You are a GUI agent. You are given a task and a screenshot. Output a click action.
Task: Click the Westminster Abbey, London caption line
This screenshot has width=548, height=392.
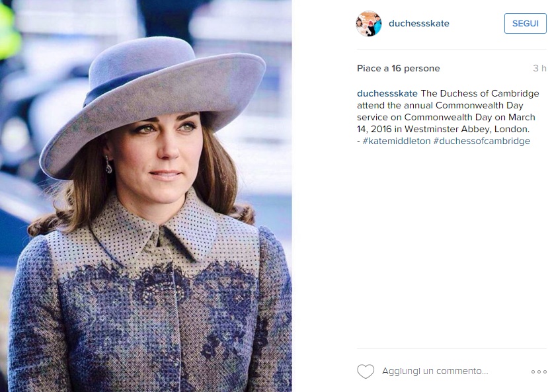point(443,130)
